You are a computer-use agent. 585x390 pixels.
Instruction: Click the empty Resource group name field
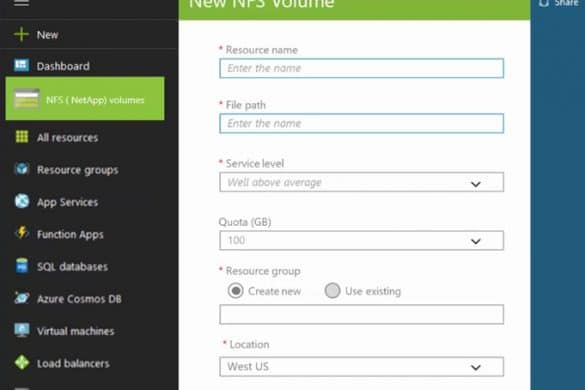[x=361, y=314]
